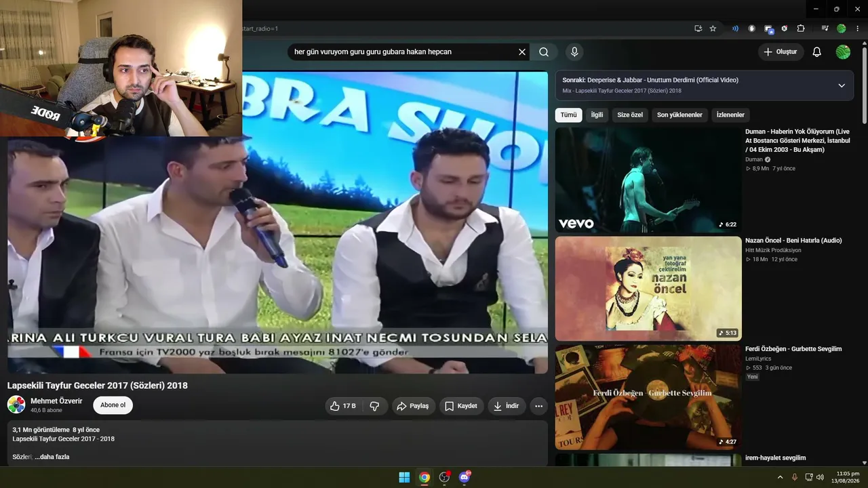Subscribe with the Abone ol button

(113, 405)
